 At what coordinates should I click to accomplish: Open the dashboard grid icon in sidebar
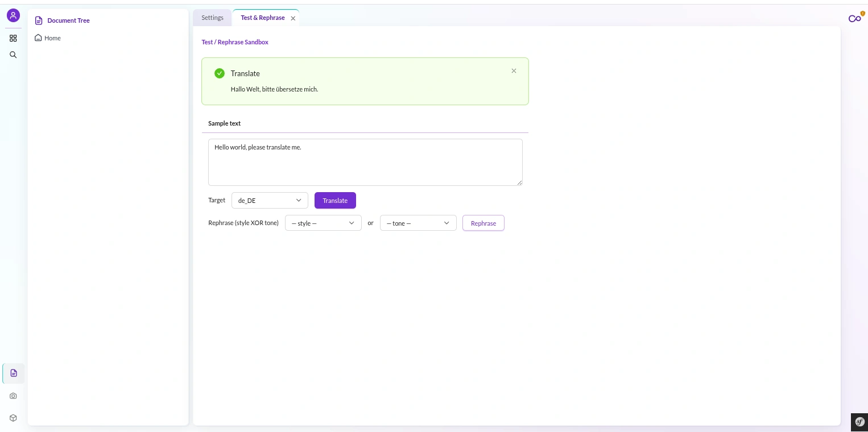point(13,38)
